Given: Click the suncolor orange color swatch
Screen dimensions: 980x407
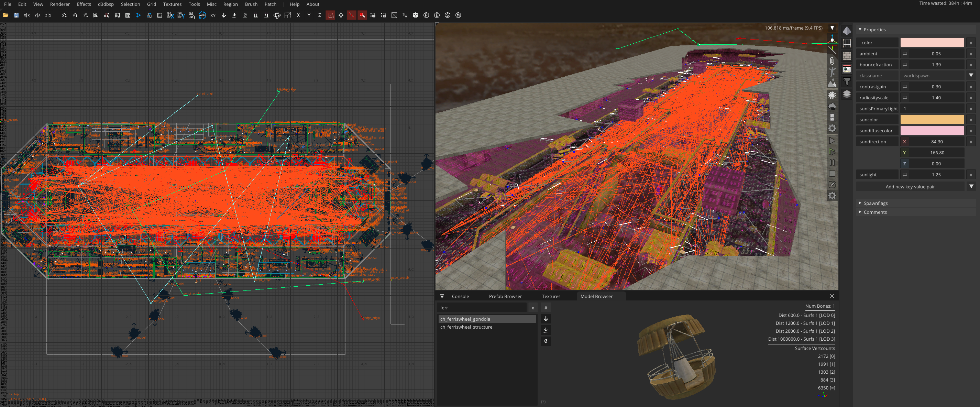Looking at the screenshot, I should click(x=932, y=119).
